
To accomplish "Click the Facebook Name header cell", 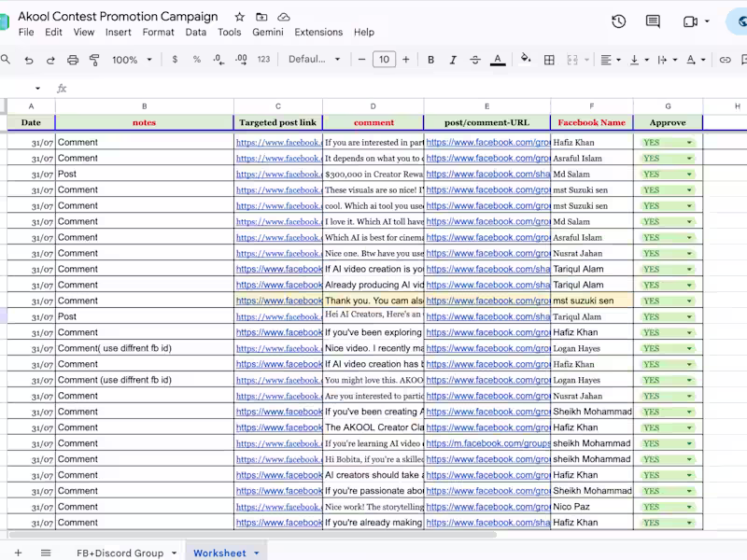I will (592, 122).
